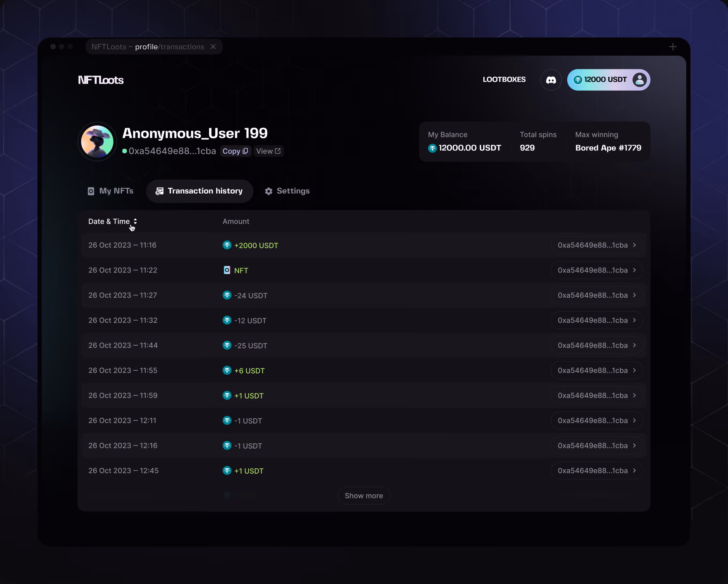Expand the 11:44 transaction hash chevron
728x584 pixels.
tap(635, 345)
